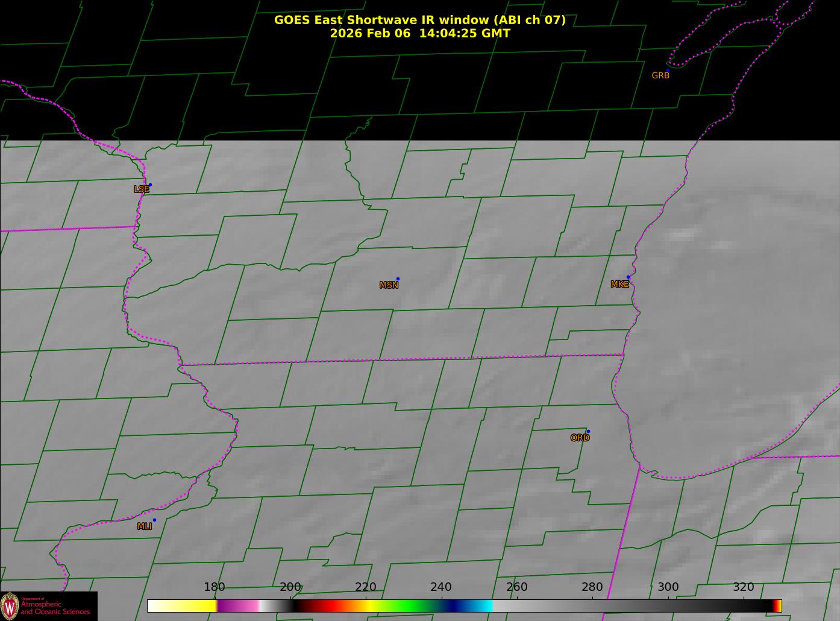Click the blue dot marking MKE station

(x=628, y=277)
